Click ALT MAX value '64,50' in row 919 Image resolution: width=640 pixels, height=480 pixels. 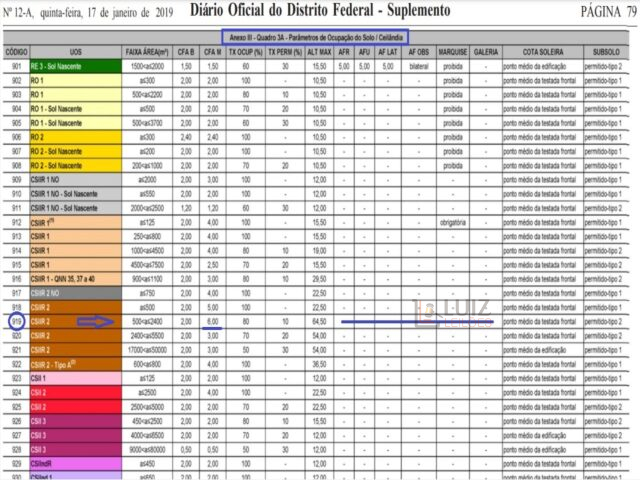(319, 322)
